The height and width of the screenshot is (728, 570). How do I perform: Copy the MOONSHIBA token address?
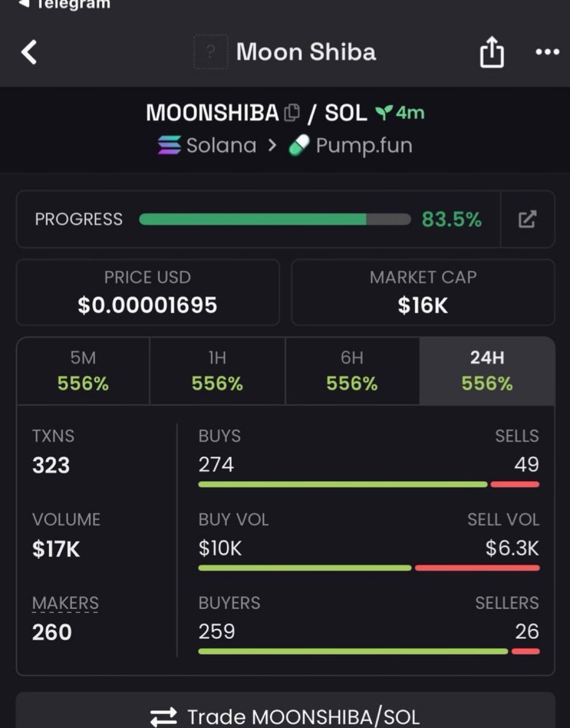point(292,112)
